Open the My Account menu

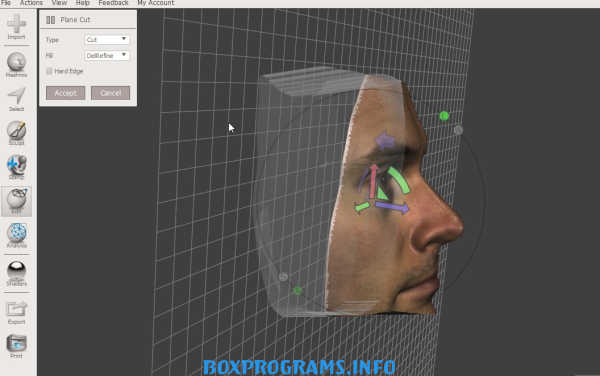tap(156, 3)
